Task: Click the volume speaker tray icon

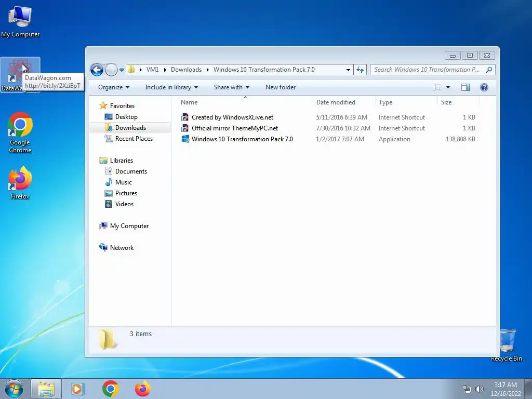Action: [x=479, y=389]
